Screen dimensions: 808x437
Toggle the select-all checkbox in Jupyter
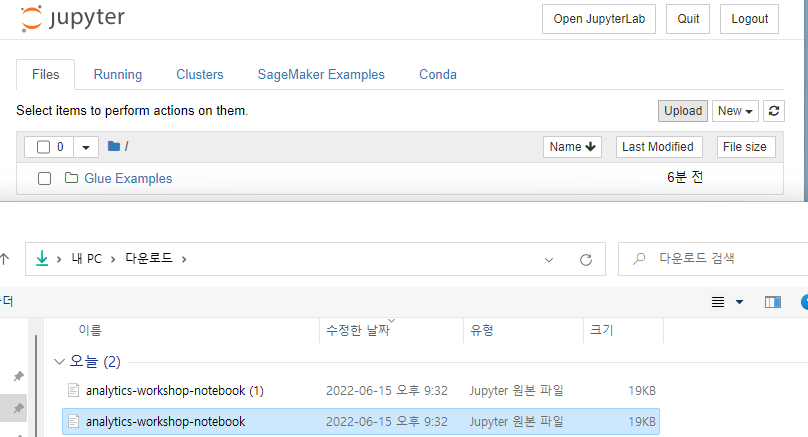(x=43, y=147)
